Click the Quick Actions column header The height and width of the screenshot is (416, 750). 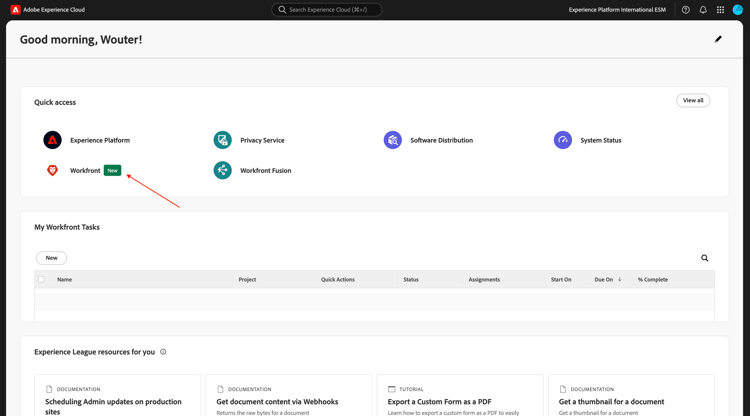[x=338, y=279]
